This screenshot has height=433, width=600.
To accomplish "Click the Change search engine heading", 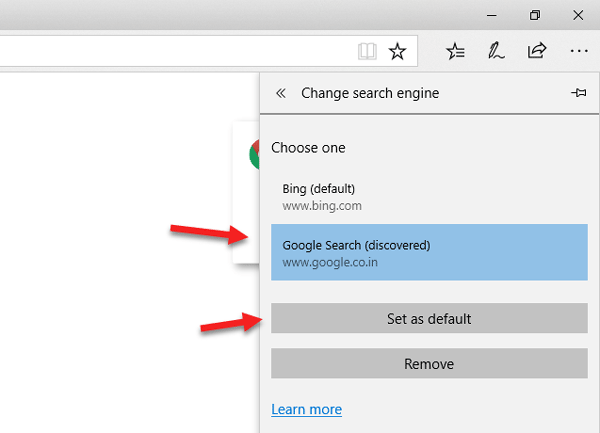I will (x=371, y=93).
